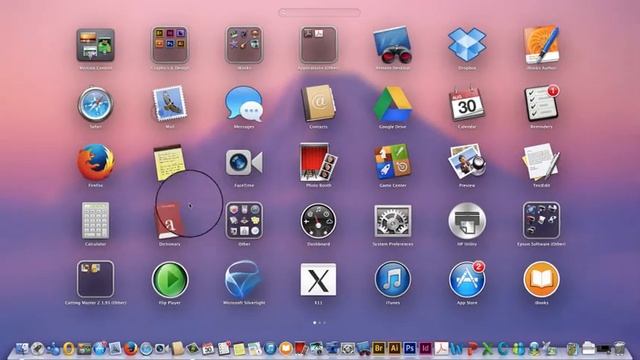
Task: Open the Trash in the Dock
Action: tap(620, 348)
